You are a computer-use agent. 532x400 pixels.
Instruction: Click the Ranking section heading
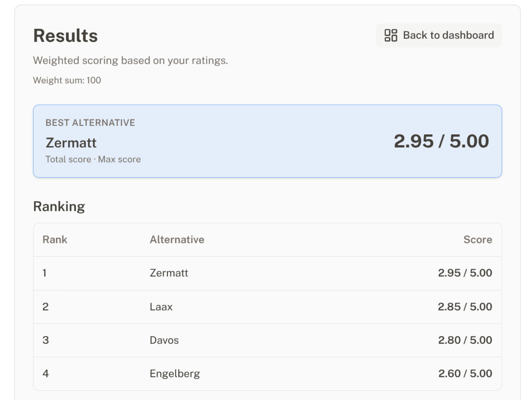pyautogui.click(x=59, y=206)
